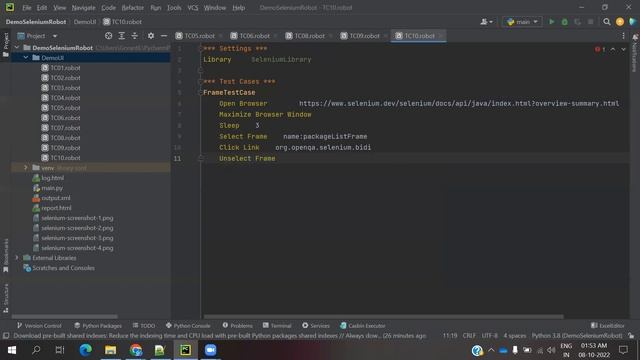
Task: Open File Explorer from the taskbar
Action: (110, 350)
